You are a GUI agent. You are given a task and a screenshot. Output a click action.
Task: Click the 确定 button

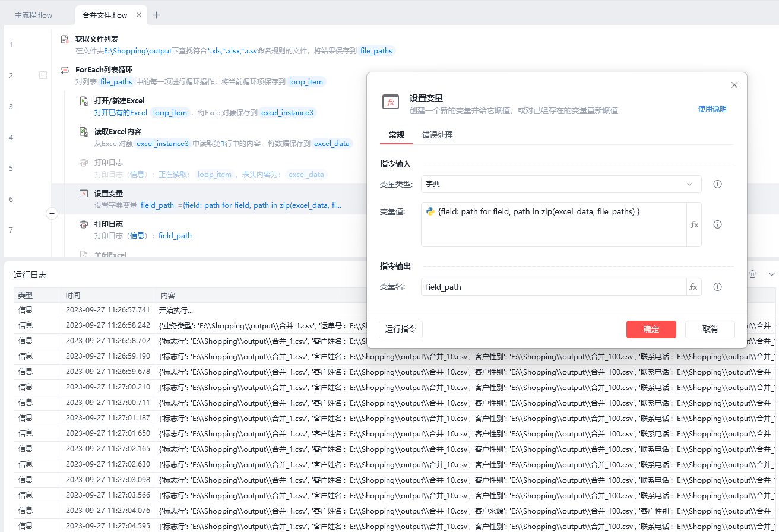click(651, 330)
